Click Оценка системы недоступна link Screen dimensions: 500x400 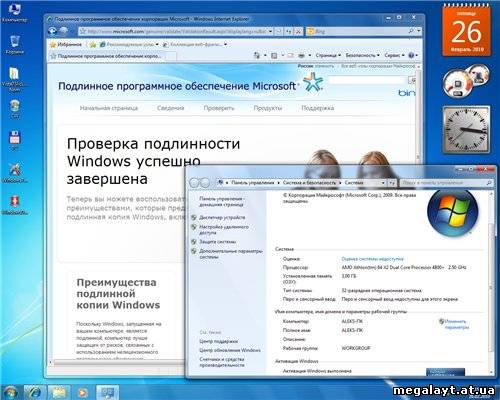pyautogui.click(x=372, y=259)
